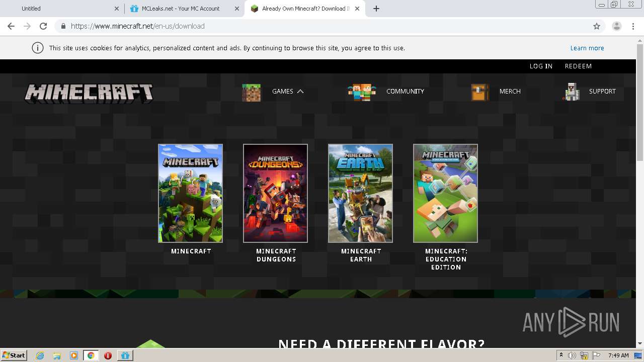Open gift box app in taskbar
644x362 pixels.
coord(125,355)
